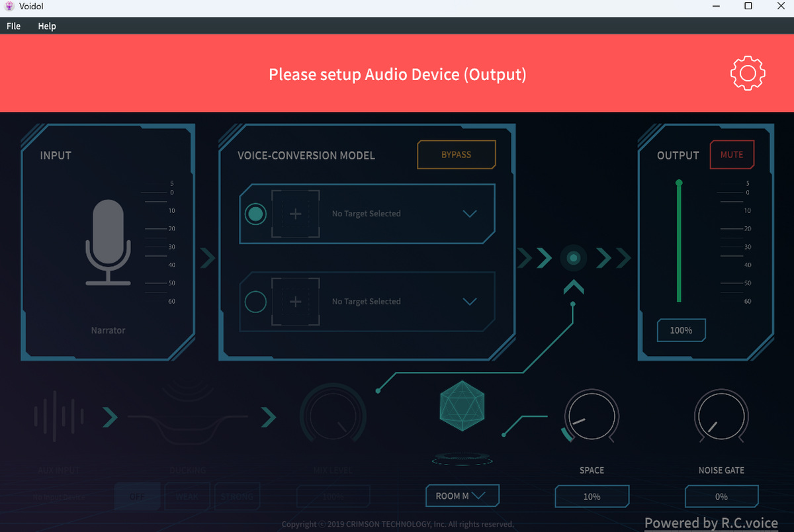This screenshot has height=532, width=794.
Task: Select the first voice-conversion slot radio
Action: (x=255, y=214)
